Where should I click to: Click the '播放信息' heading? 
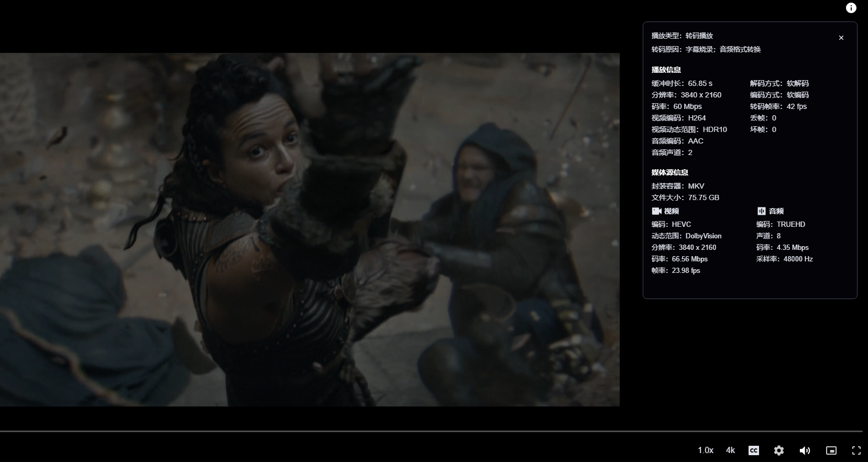click(x=666, y=70)
